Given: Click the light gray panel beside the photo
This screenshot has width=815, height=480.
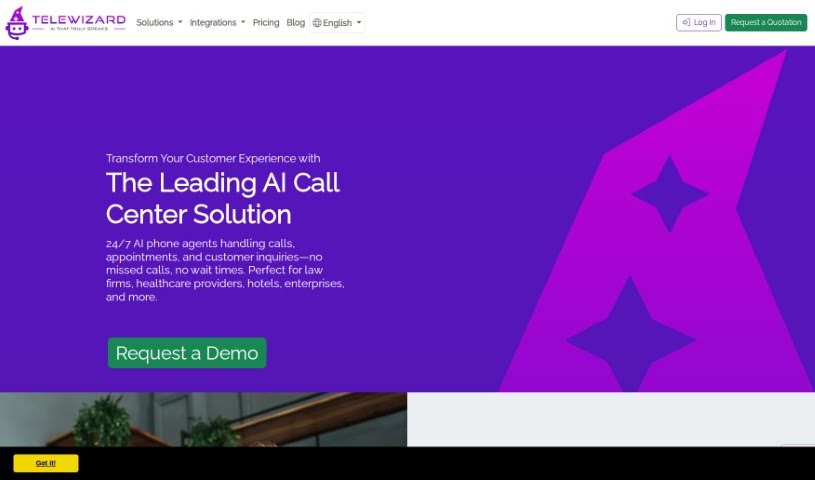Looking at the screenshot, I should point(610,419).
